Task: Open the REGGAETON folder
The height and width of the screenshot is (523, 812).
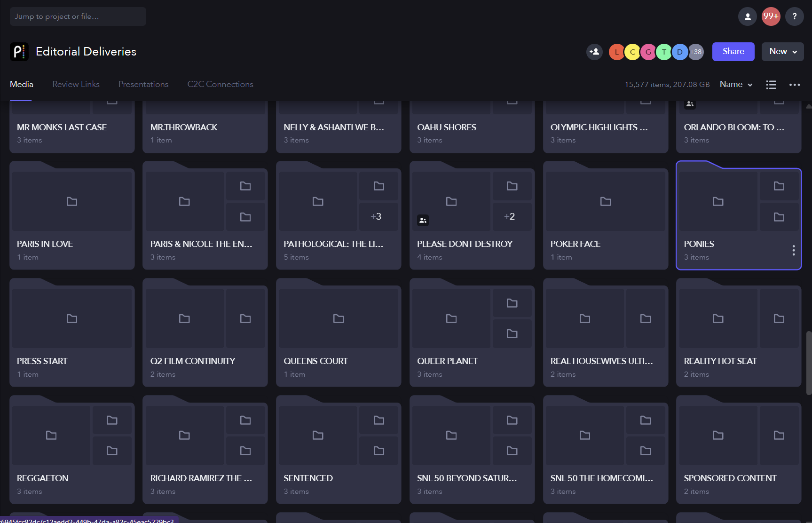Action: pyautogui.click(x=72, y=450)
